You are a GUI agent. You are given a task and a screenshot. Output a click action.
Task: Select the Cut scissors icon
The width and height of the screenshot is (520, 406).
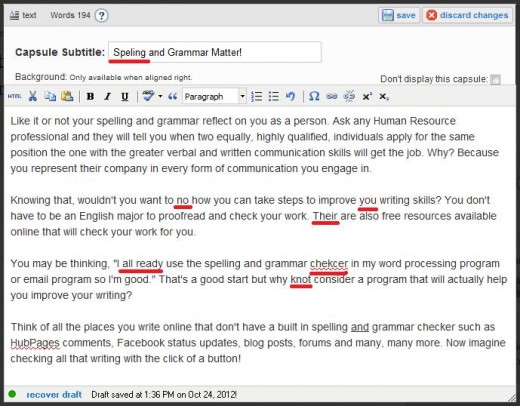(x=32, y=96)
